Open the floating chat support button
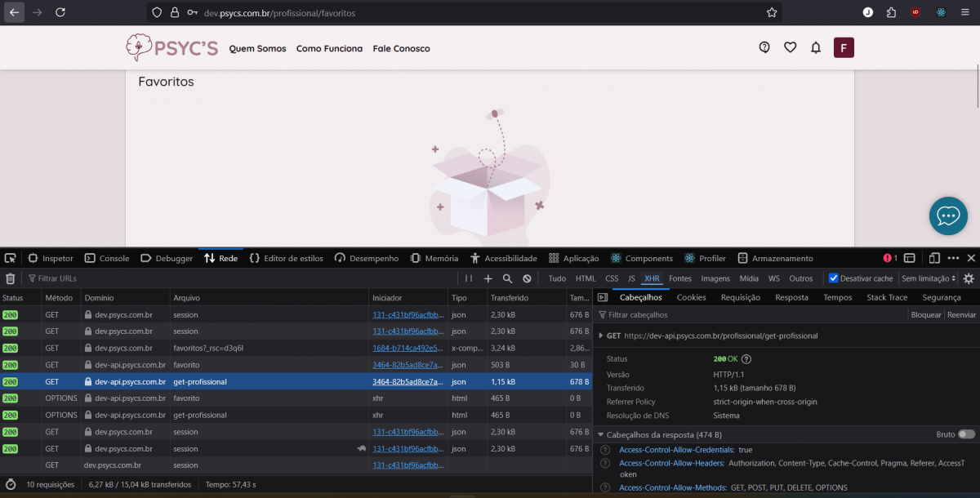 947,216
